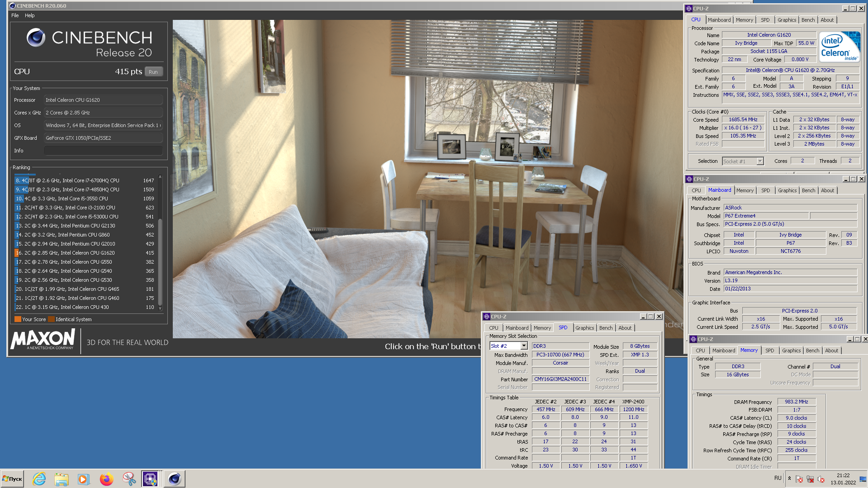Switch to Bench tab in the CPU-Z window showing the SPD tab

pyautogui.click(x=606, y=328)
